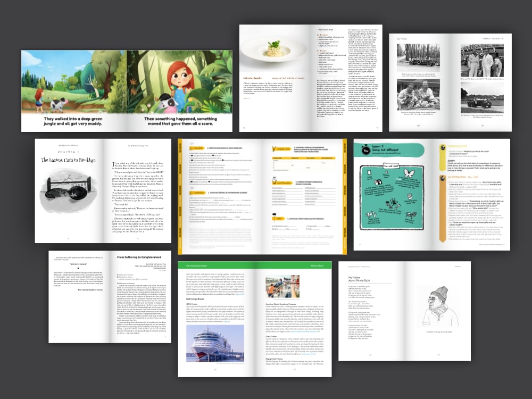Click the sleeping cats pencil illustration
Screen dimensions: 532x399
pos(68,190)
